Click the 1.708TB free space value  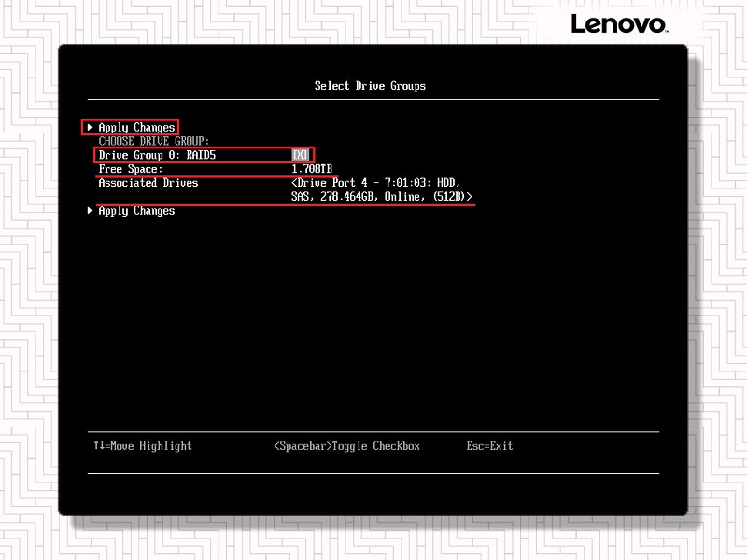click(312, 169)
